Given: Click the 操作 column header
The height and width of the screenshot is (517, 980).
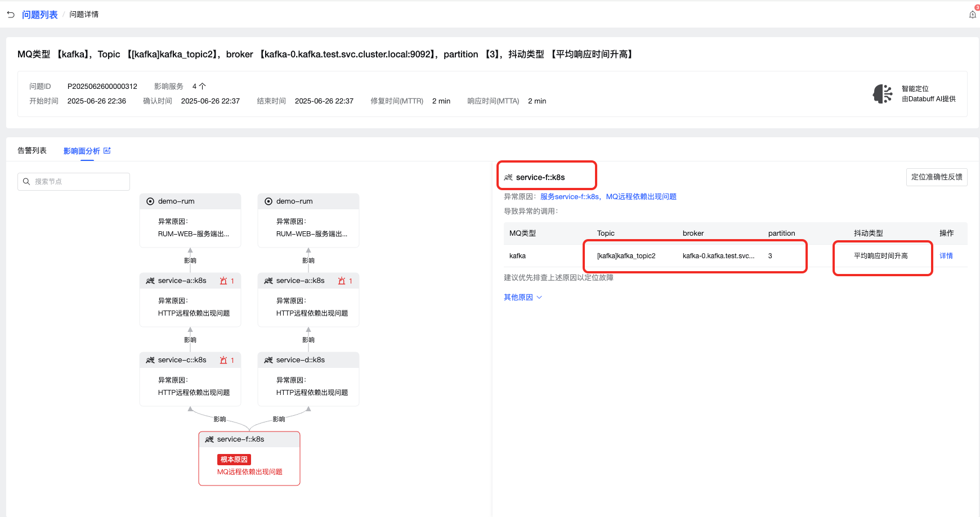Looking at the screenshot, I should [947, 233].
